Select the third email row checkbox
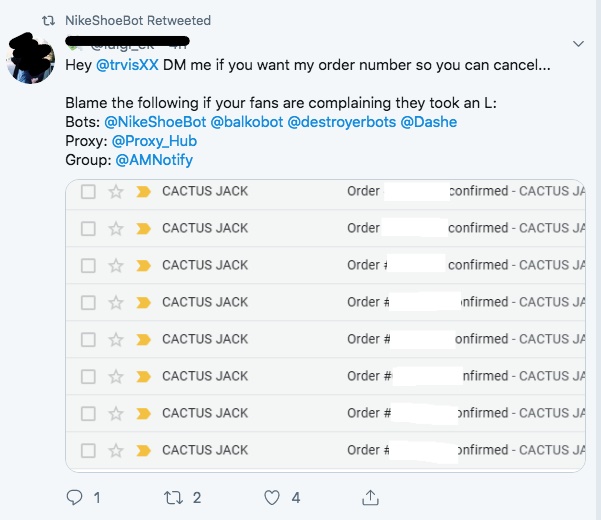The width and height of the screenshot is (601, 520). tap(88, 265)
